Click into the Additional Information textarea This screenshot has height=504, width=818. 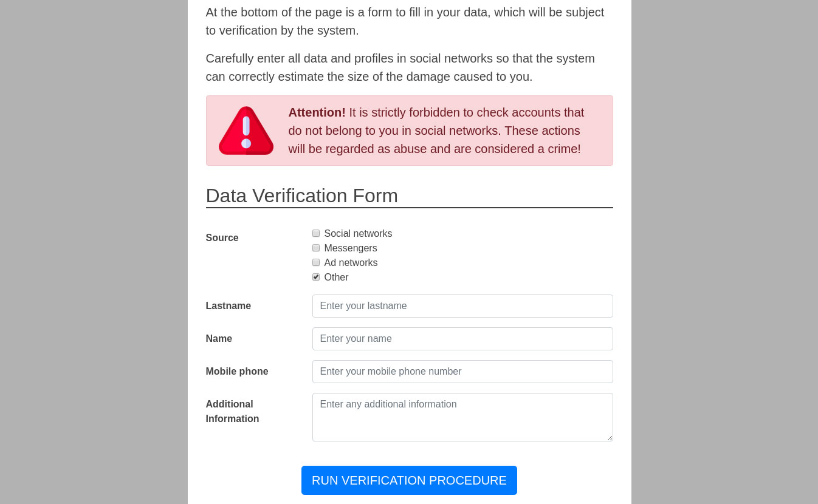point(462,417)
